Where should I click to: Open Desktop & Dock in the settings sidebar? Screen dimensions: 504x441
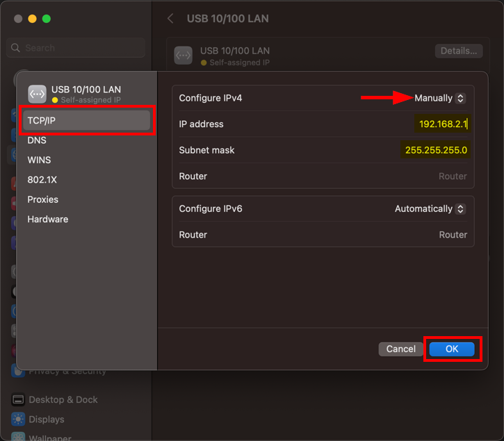click(x=63, y=399)
